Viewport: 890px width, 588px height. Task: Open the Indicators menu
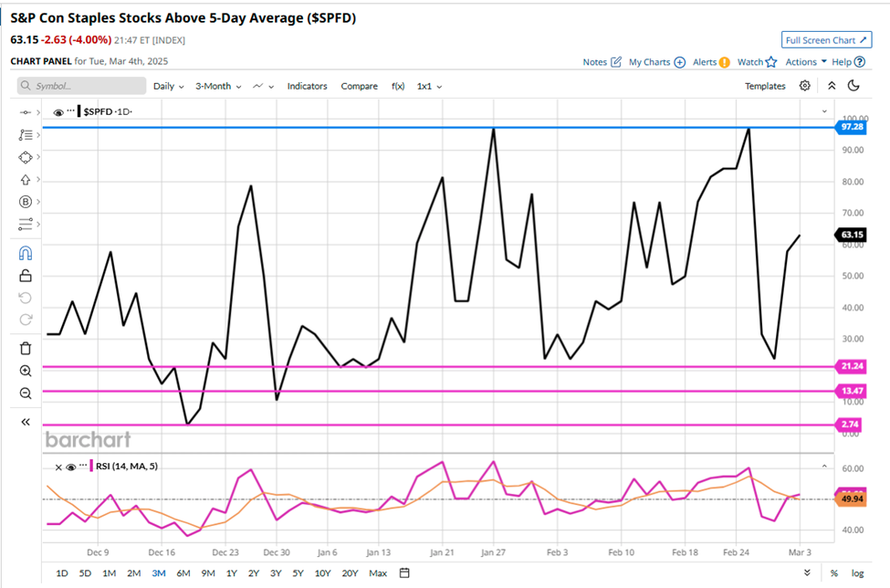tap(307, 86)
